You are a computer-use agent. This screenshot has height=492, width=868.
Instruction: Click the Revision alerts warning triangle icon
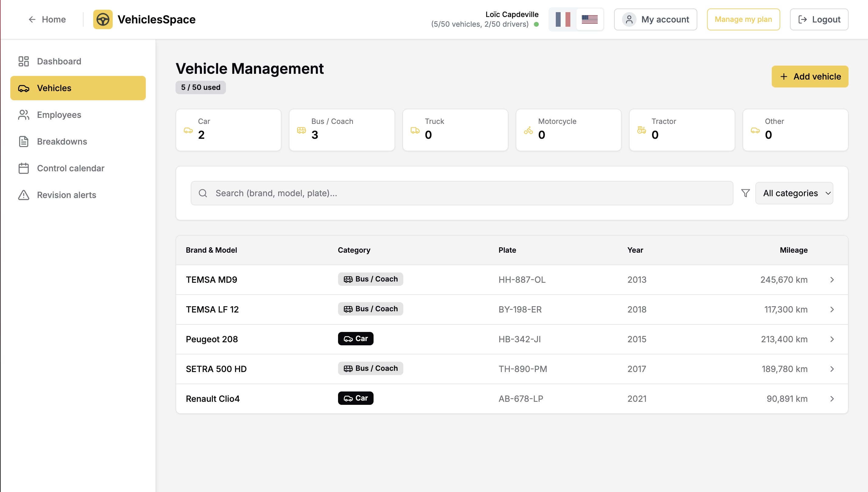click(24, 195)
